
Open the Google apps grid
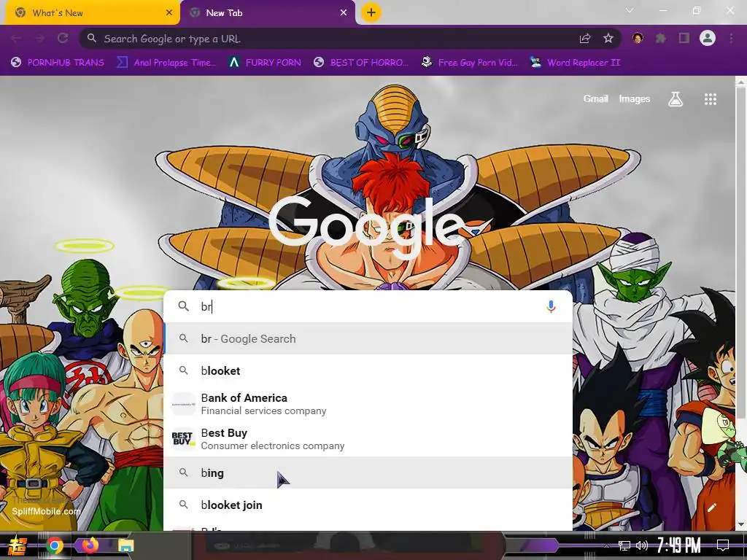pos(711,99)
